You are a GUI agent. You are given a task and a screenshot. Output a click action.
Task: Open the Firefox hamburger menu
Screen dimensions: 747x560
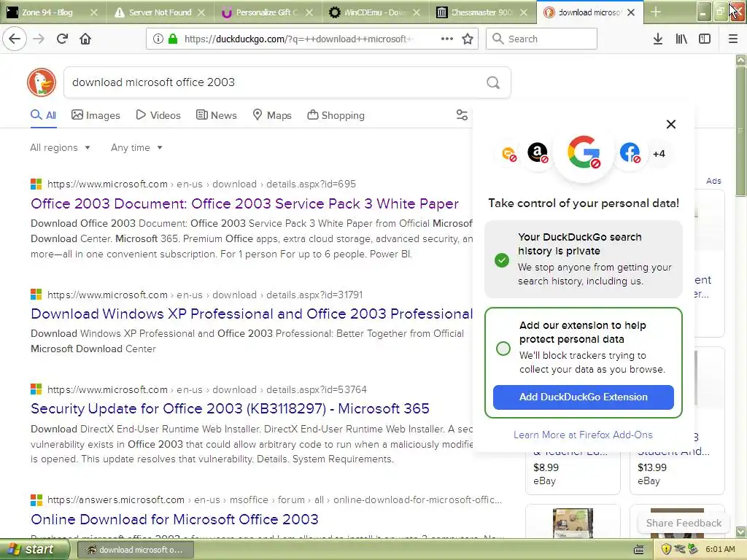[x=733, y=39]
